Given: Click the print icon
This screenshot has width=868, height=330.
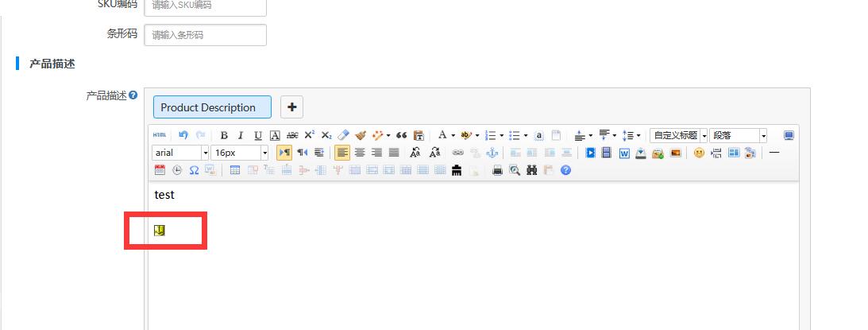Looking at the screenshot, I should [498, 170].
